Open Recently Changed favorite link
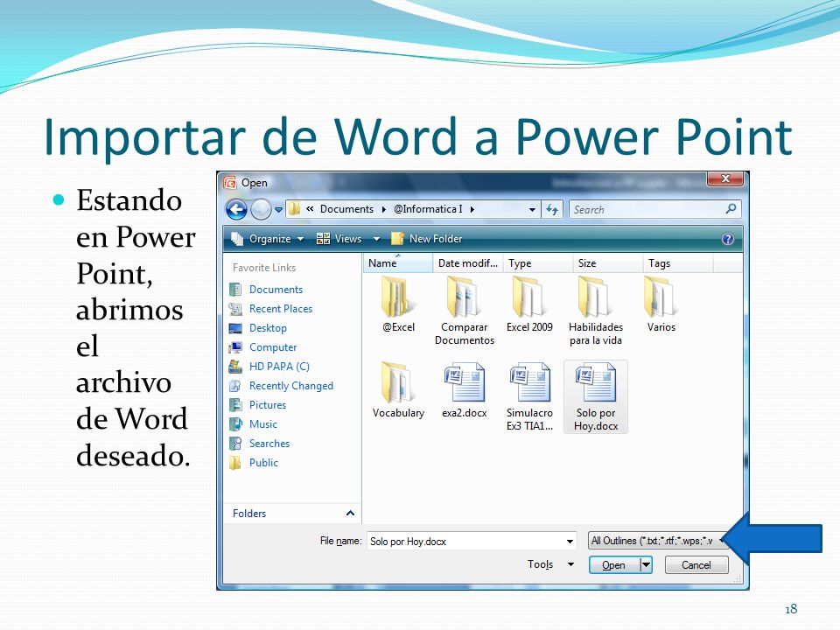This screenshot has height=630, width=840. (290, 386)
